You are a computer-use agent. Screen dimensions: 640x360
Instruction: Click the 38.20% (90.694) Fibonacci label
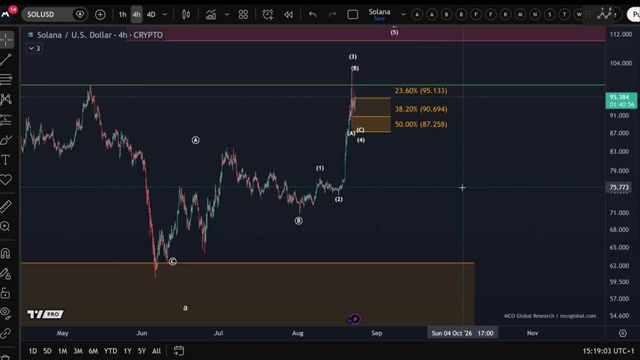tap(421, 109)
